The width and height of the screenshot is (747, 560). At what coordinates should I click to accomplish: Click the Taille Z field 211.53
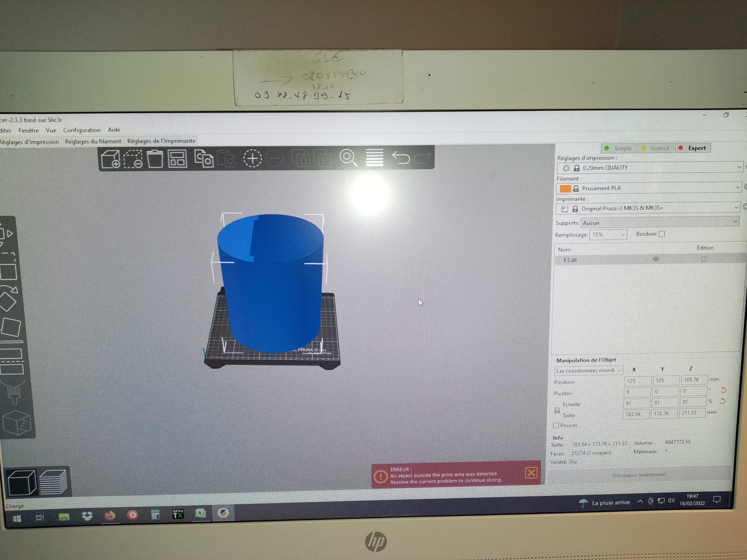point(692,413)
